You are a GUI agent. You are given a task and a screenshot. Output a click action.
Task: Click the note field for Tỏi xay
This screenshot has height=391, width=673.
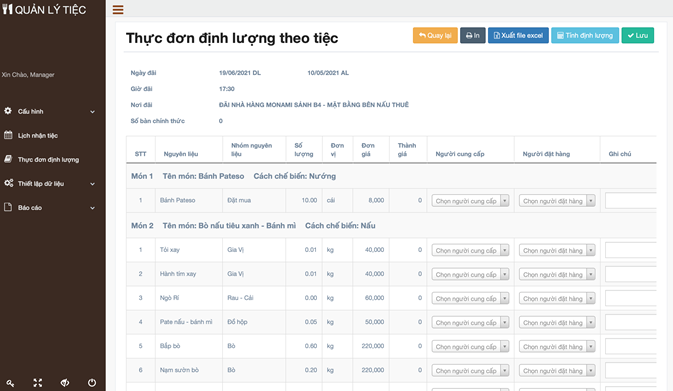[631, 250]
